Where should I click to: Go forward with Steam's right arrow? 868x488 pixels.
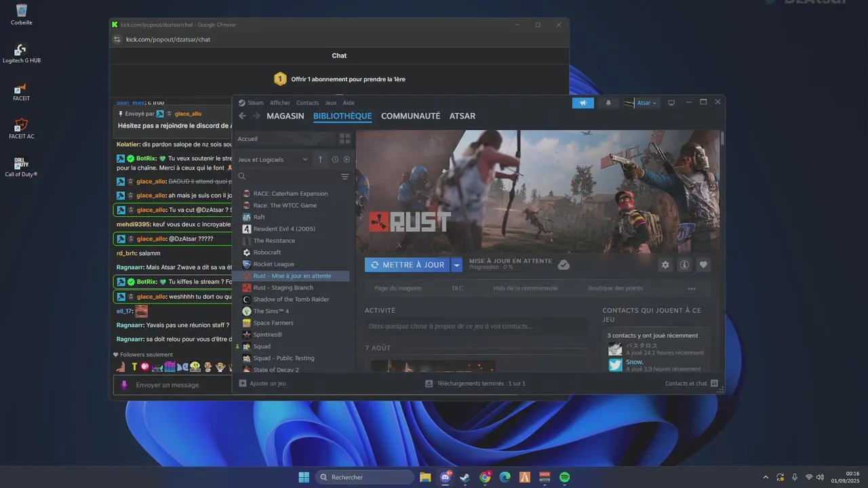[x=256, y=116]
